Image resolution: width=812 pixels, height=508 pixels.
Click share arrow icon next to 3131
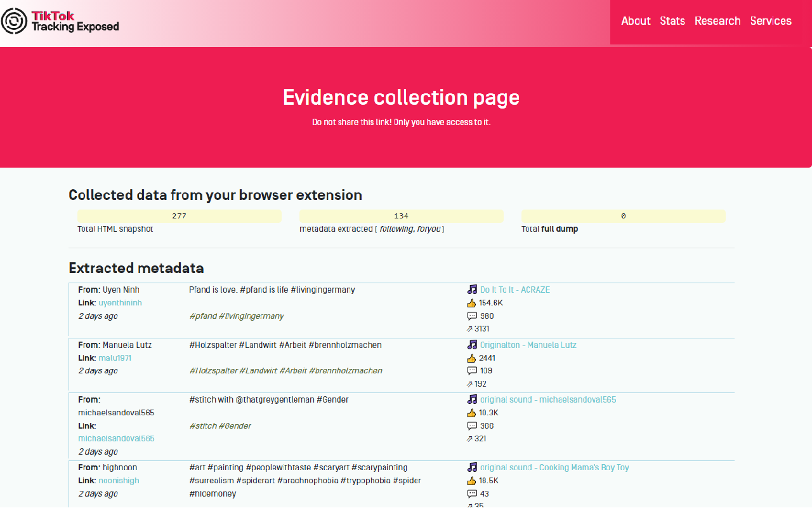point(470,329)
